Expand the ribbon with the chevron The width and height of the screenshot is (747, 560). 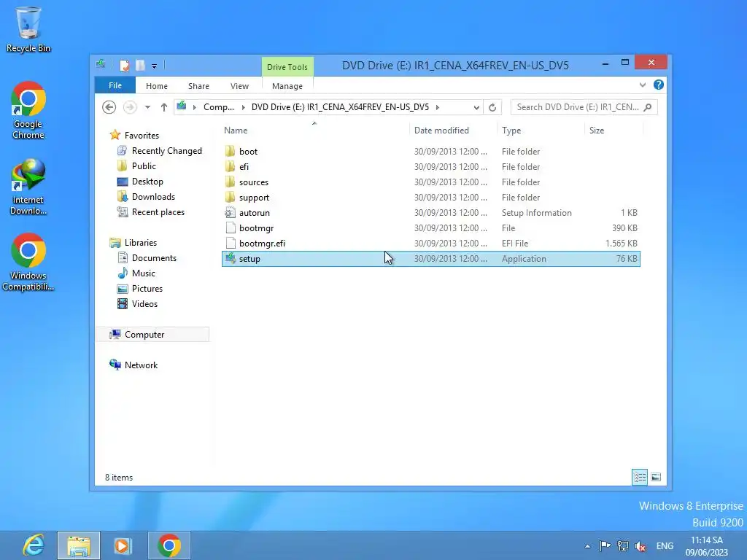tap(643, 85)
